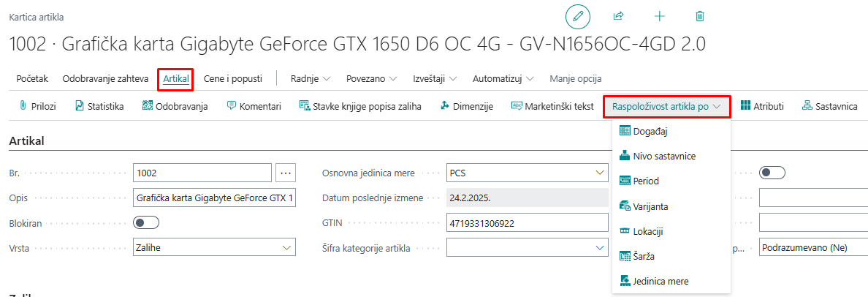868x297 pixels.
Task: Toggle the switch right of the dropdown menu
Action: click(x=772, y=173)
